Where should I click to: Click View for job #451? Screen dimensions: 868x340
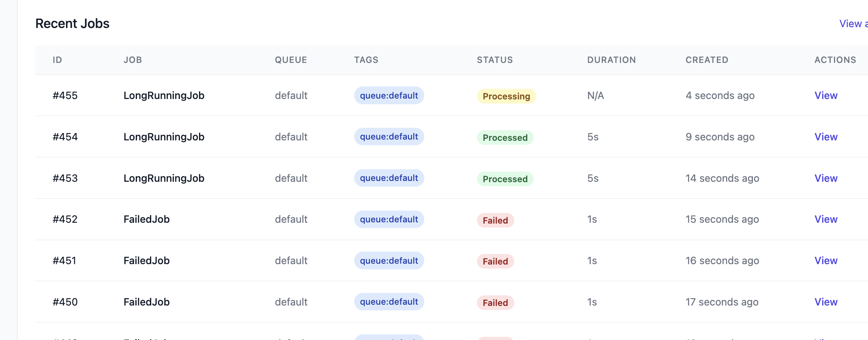(x=825, y=260)
